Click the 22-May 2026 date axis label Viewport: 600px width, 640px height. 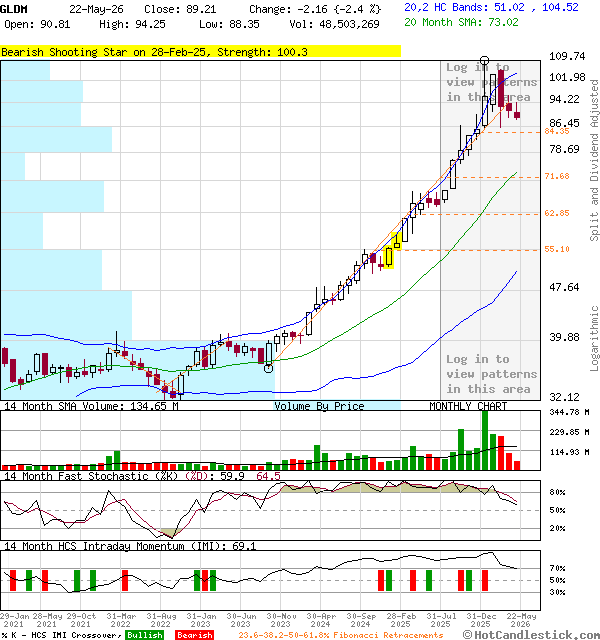click(x=521, y=620)
